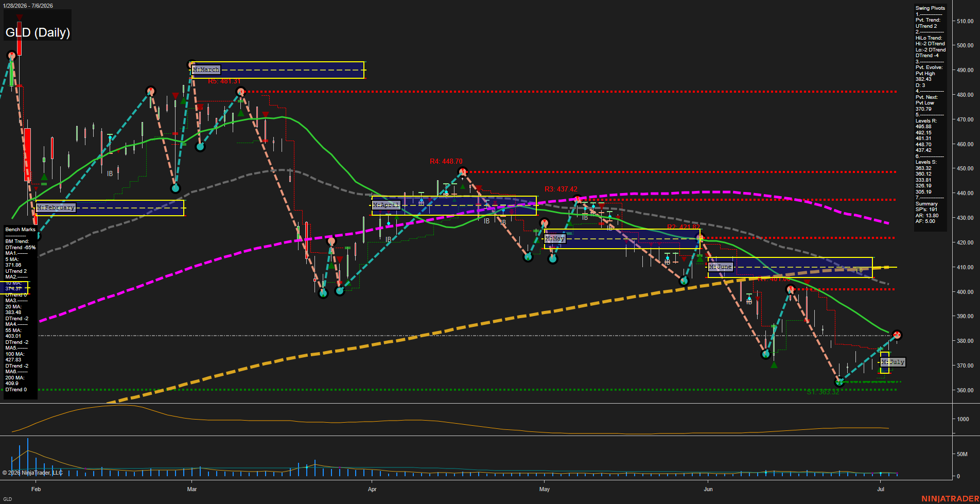Click the R5: 481.31 resistance label
This screenshot has height=504, width=980.
224,81
